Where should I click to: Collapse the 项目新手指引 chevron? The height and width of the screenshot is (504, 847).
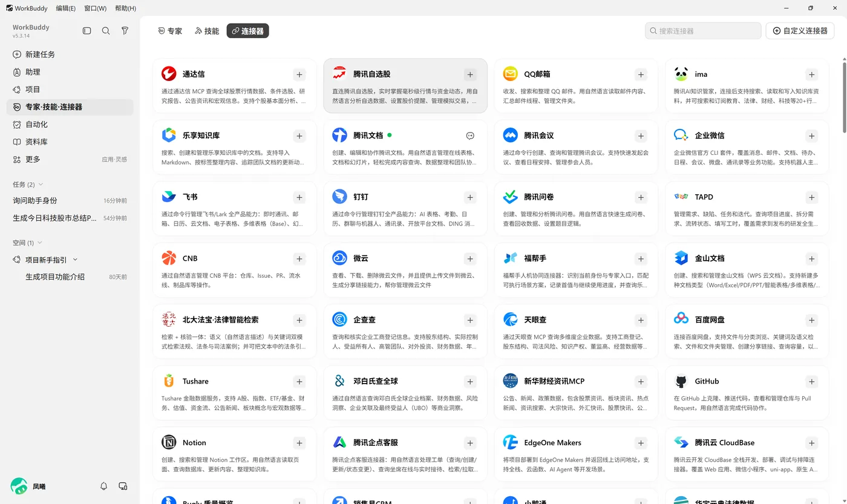[75, 260]
